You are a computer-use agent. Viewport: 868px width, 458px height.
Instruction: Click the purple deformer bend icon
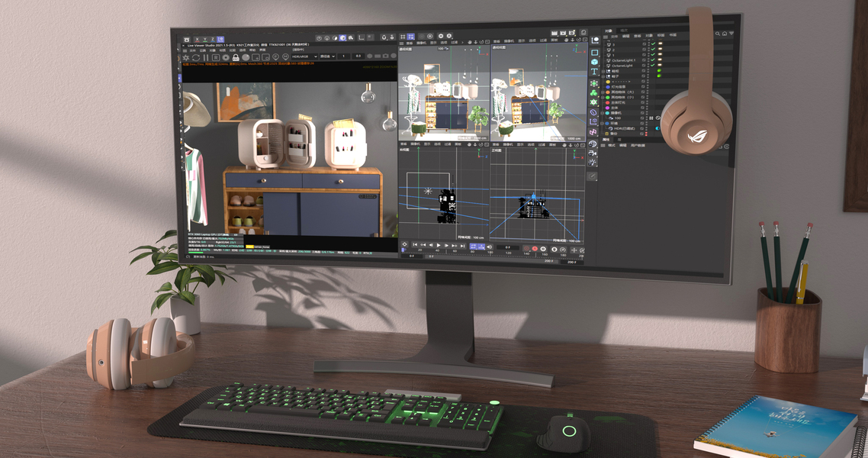click(593, 112)
